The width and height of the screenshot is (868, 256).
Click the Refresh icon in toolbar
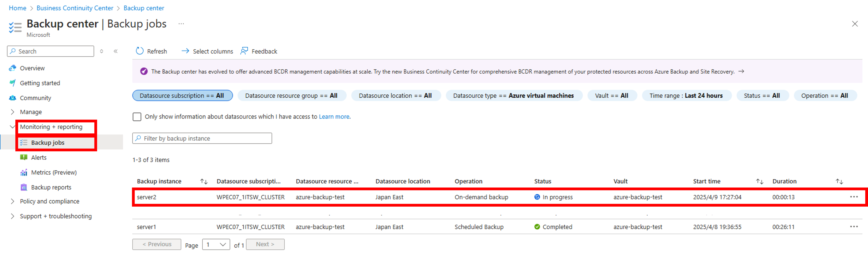click(x=139, y=51)
